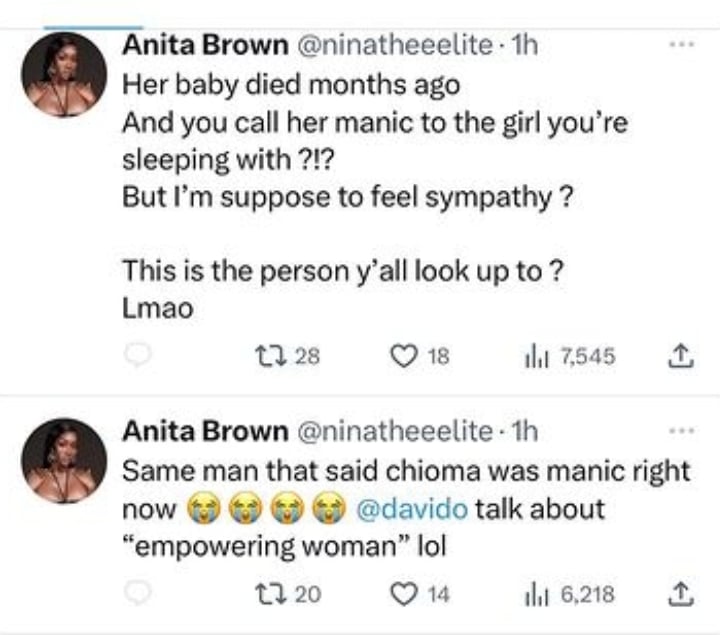Screen dimensions: 720x635
Task: Open the tweet text about sympathy
Action: (347, 197)
